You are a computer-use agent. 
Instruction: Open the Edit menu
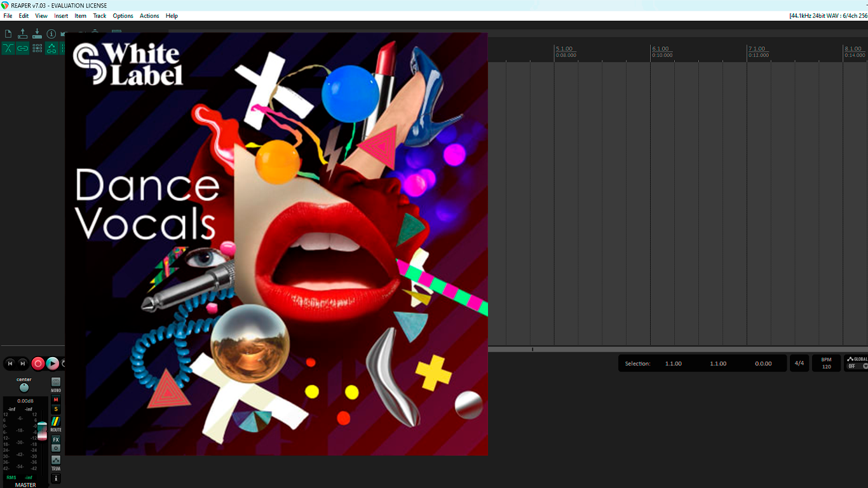(24, 16)
